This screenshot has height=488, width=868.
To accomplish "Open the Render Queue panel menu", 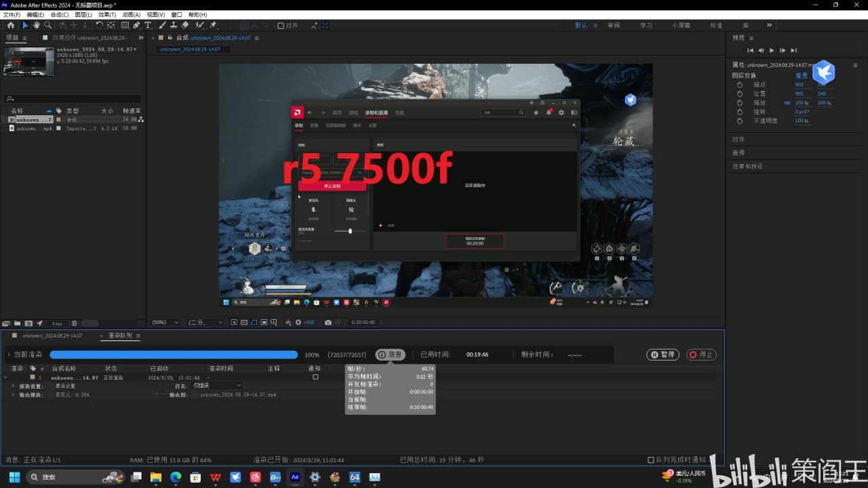I will (x=138, y=335).
